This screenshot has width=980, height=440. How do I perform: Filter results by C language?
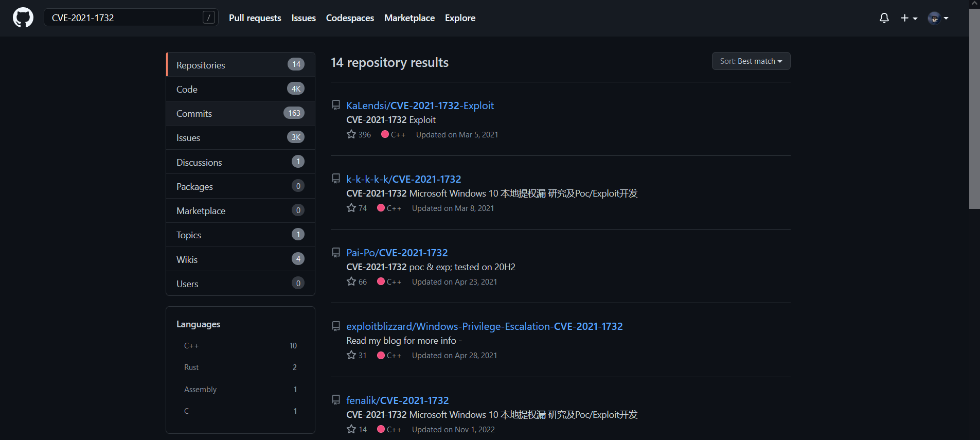(x=240, y=411)
